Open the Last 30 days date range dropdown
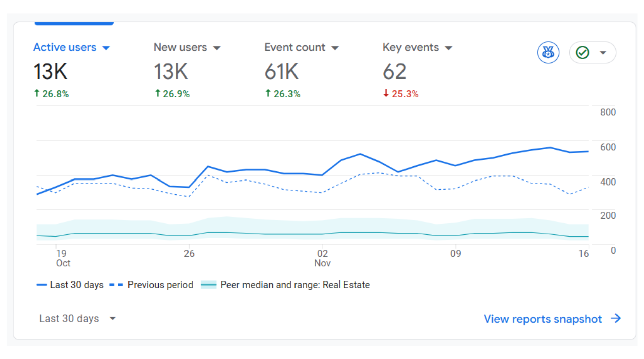This screenshot has height=359, width=644. pos(78,318)
